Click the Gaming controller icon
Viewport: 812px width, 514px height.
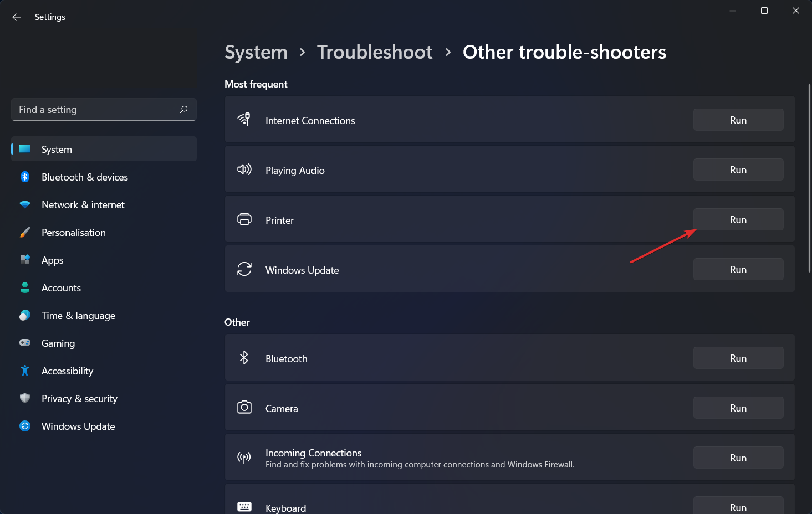click(25, 343)
